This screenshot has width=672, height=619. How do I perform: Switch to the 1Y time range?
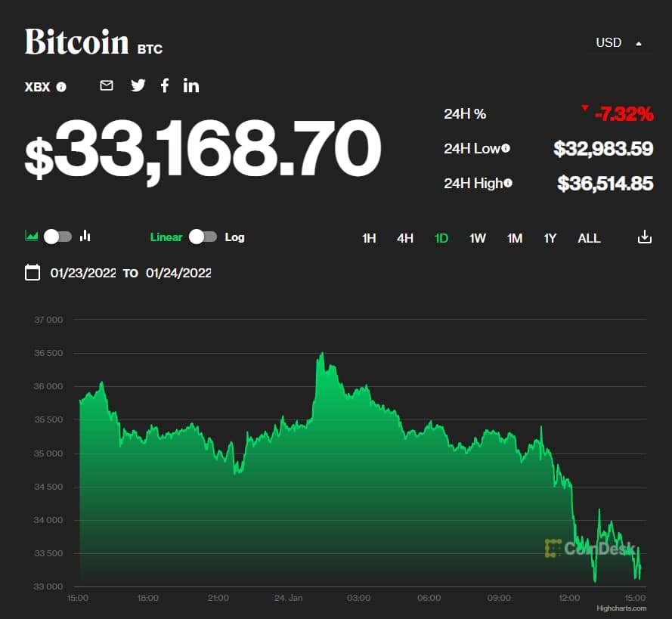tap(550, 238)
